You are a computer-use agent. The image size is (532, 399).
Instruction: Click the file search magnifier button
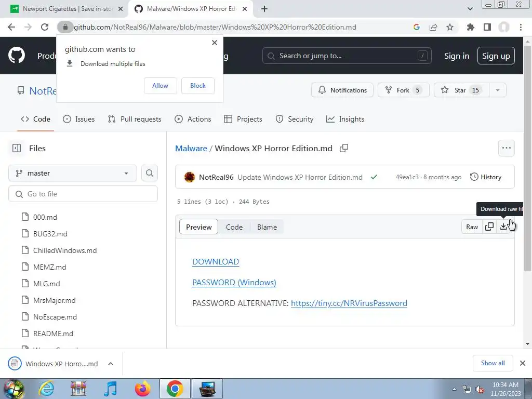[x=150, y=173]
